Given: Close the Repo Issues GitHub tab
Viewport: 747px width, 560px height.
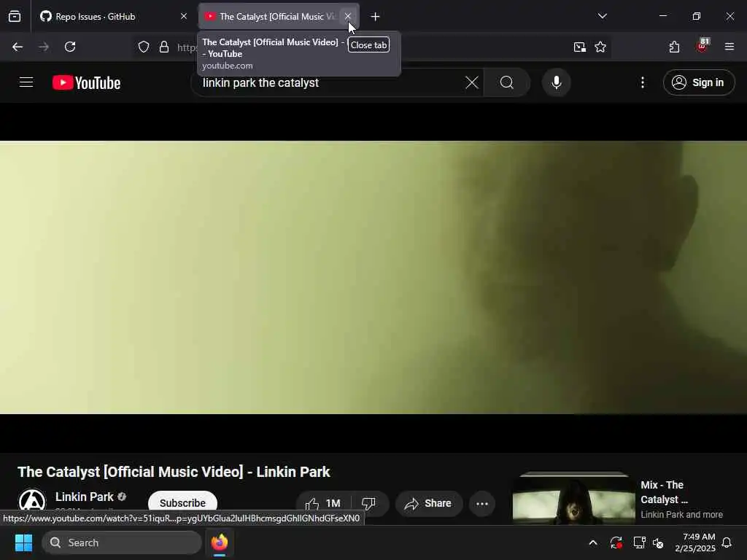Looking at the screenshot, I should pos(183,17).
